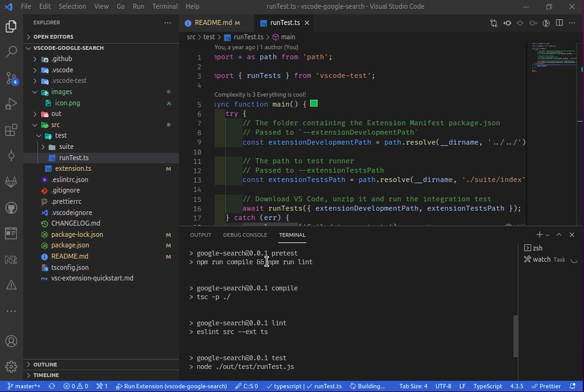Toggle maximized terminal panel size
The height and width of the screenshot is (392, 584).
pos(559,235)
